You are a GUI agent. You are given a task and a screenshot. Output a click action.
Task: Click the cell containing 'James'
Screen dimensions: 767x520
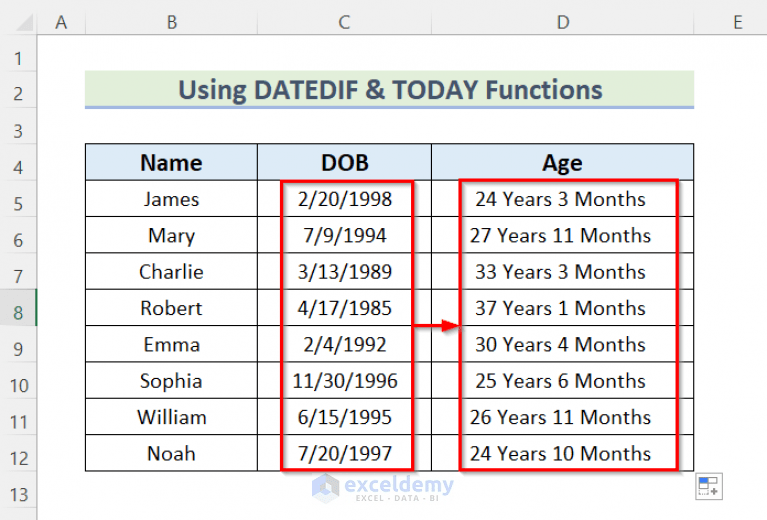pos(171,199)
